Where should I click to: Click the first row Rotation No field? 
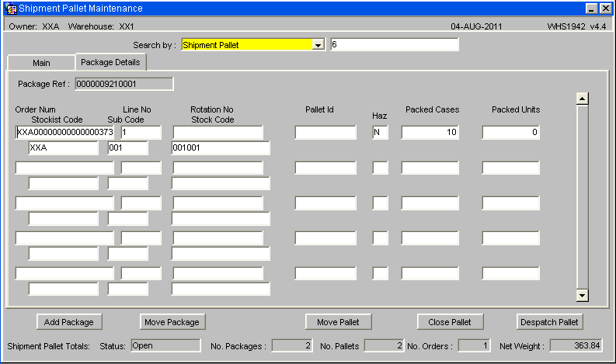pyautogui.click(x=218, y=132)
